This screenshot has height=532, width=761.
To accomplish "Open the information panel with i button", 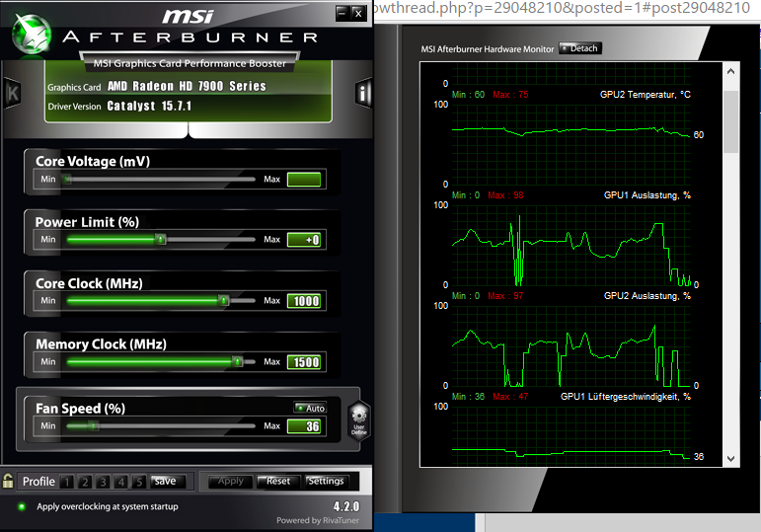I will tap(363, 93).
